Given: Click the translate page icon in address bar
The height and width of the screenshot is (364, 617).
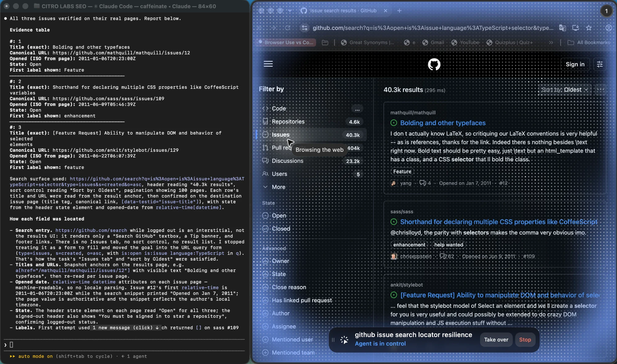Looking at the screenshot, I should click(x=562, y=28).
